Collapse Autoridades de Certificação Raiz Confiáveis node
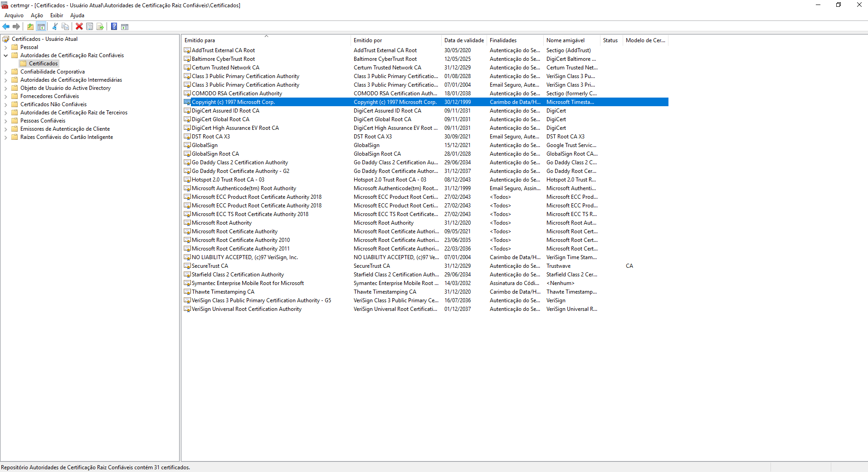 pyautogui.click(x=5, y=55)
